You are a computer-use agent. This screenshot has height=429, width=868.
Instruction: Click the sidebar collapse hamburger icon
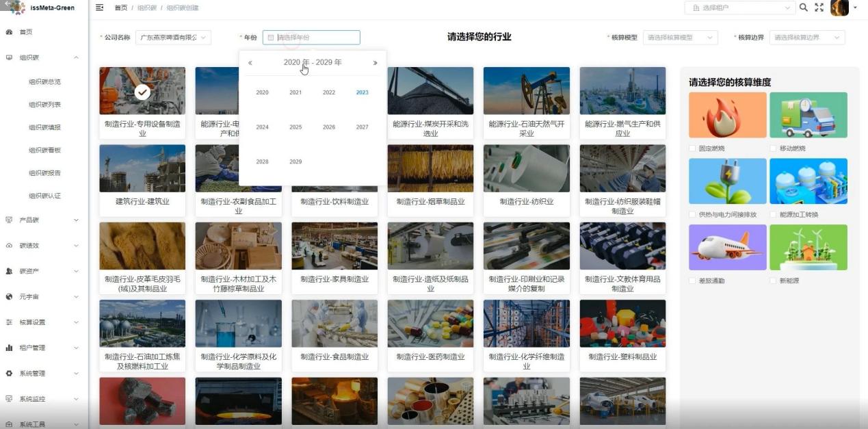(100, 8)
